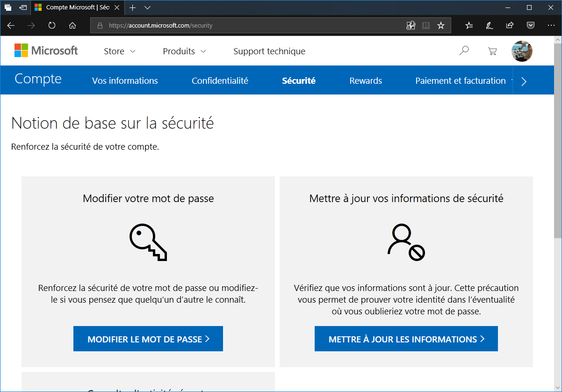Go back to previous page
This screenshot has width=562, height=392.
click(x=11, y=26)
